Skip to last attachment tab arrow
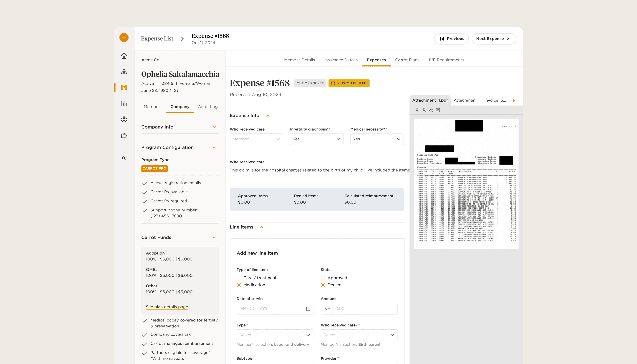The width and height of the screenshot is (637, 364). point(515,101)
